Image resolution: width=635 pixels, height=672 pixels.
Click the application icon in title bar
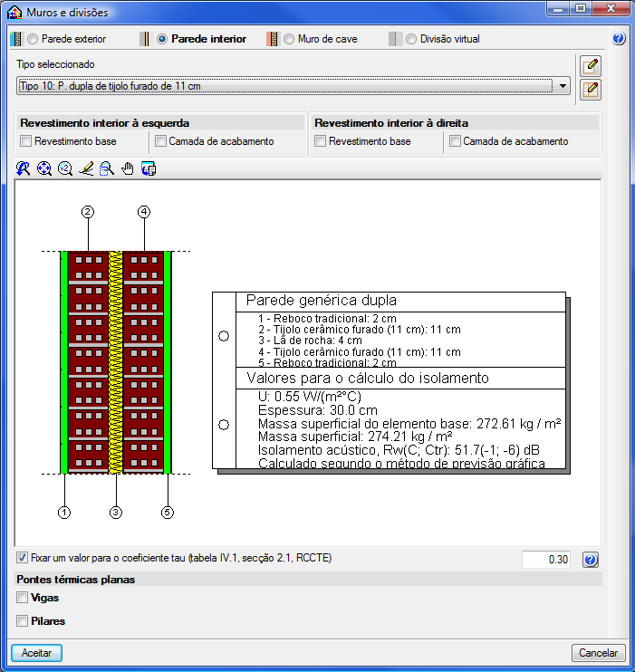[14, 12]
